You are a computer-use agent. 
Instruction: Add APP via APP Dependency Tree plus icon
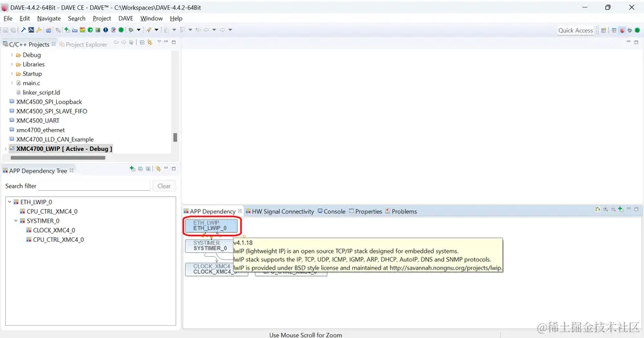click(132, 168)
